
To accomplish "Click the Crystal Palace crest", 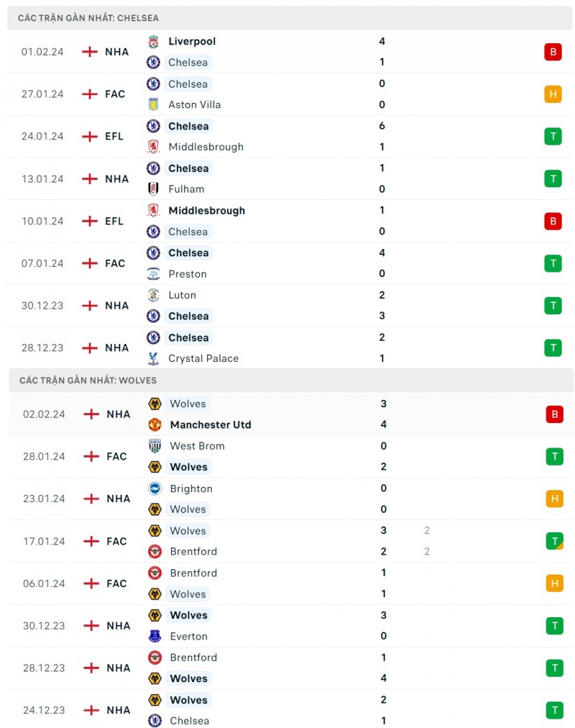I will (153, 358).
